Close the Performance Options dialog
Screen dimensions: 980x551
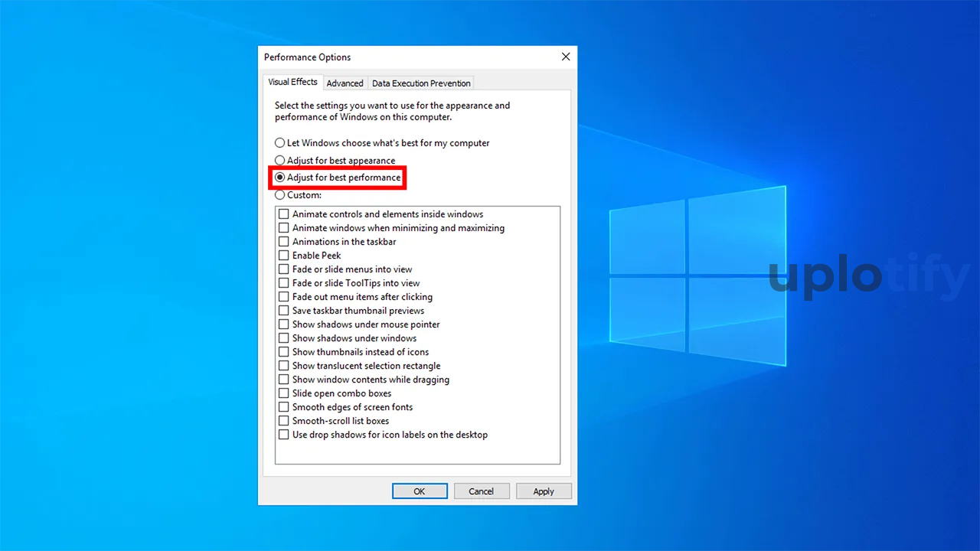point(566,57)
